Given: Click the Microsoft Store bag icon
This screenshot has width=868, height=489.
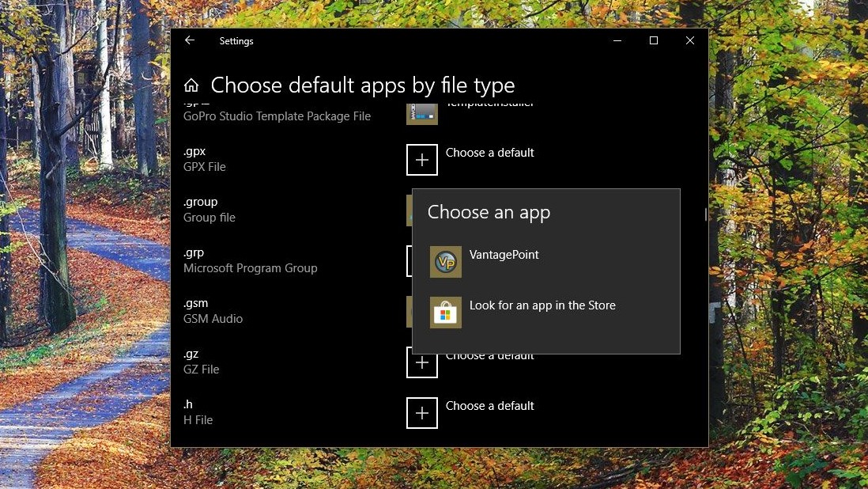Looking at the screenshot, I should [446, 313].
